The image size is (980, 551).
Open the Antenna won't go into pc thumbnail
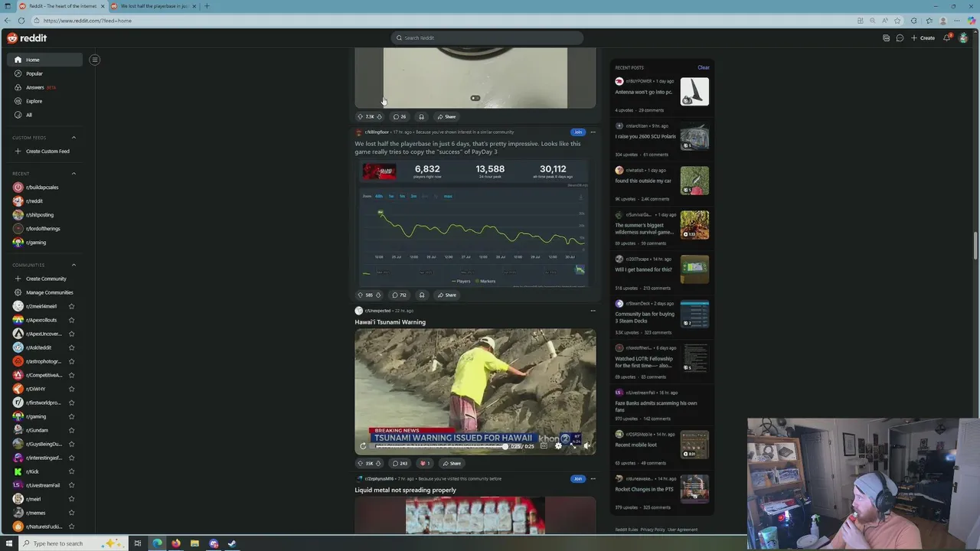coord(694,91)
